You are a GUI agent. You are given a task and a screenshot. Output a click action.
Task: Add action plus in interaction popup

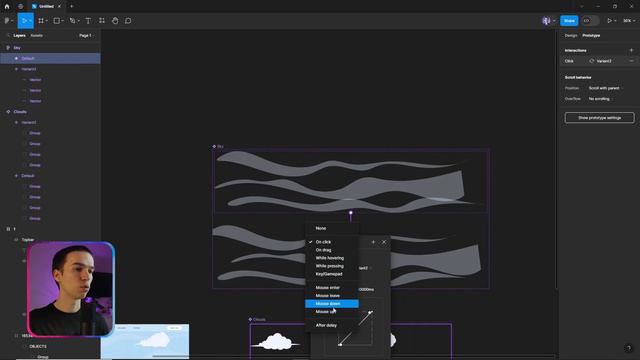pyautogui.click(x=373, y=242)
